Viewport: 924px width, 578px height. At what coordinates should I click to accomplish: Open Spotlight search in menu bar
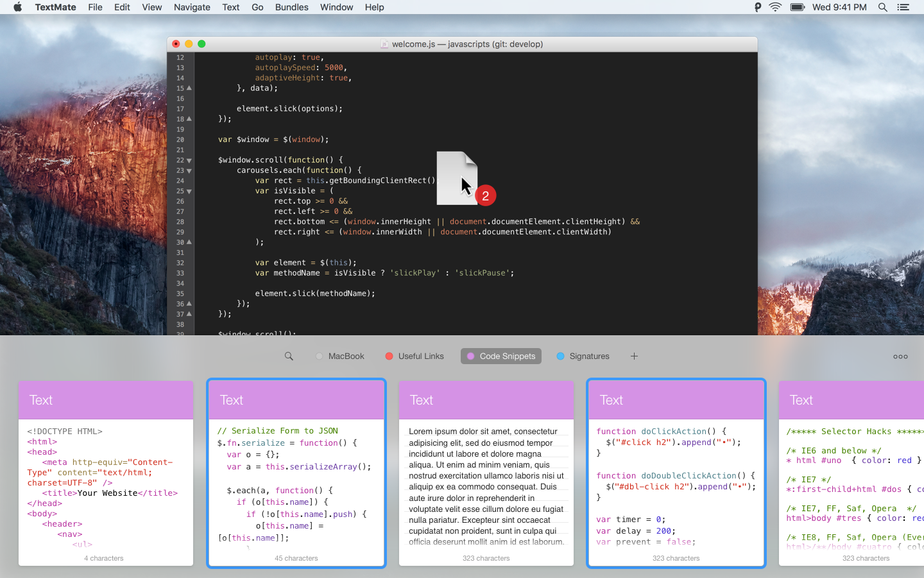[x=883, y=7]
